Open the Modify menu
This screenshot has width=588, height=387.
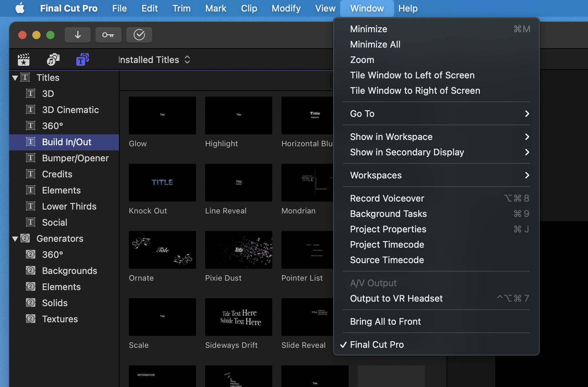pyautogui.click(x=286, y=8)
